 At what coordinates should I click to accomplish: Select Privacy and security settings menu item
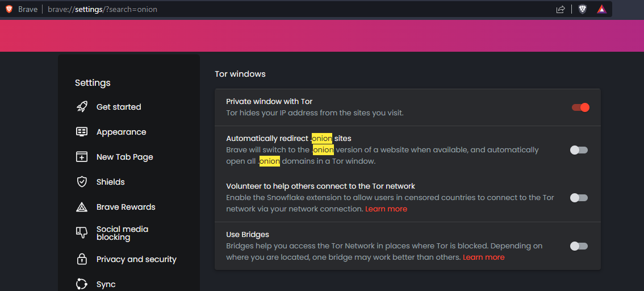(x=127, y=259)
